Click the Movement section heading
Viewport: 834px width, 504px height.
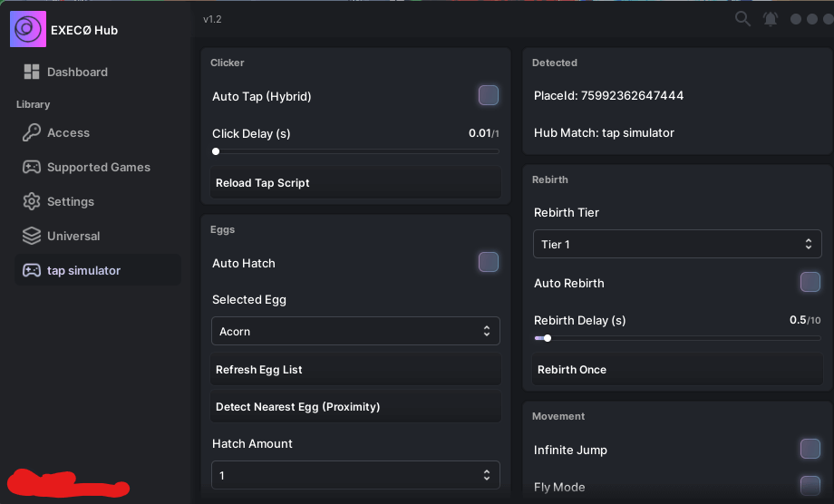pos(558,416)
